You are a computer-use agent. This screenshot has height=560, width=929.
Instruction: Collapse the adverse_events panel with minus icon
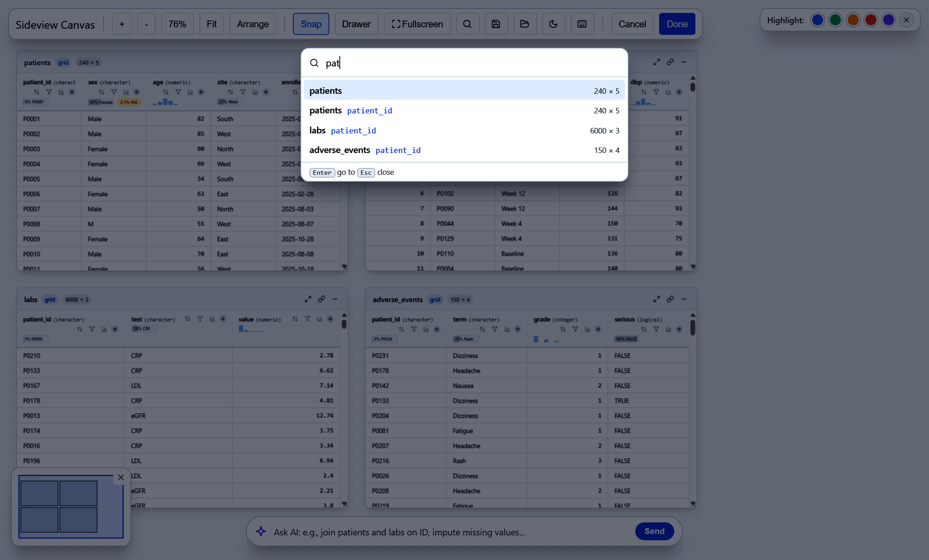pyautogui.click(x=684, y=299)
